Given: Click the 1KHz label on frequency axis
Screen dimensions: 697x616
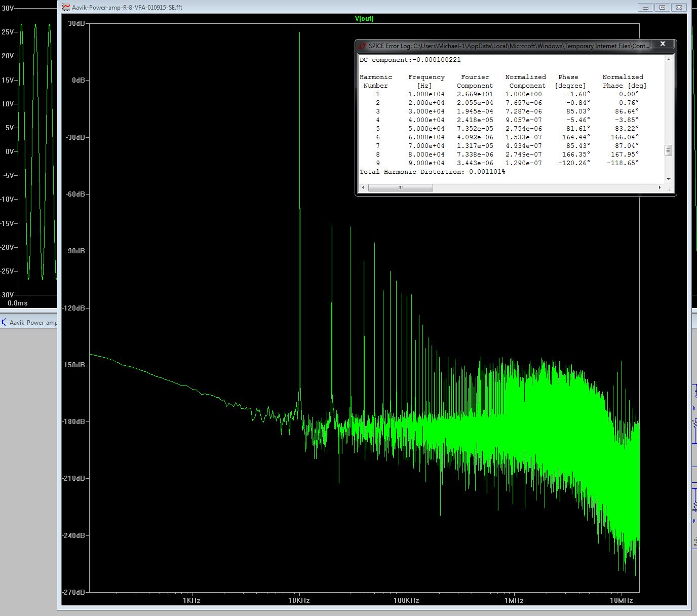Looking at the screenshot, I should [191, 600].
